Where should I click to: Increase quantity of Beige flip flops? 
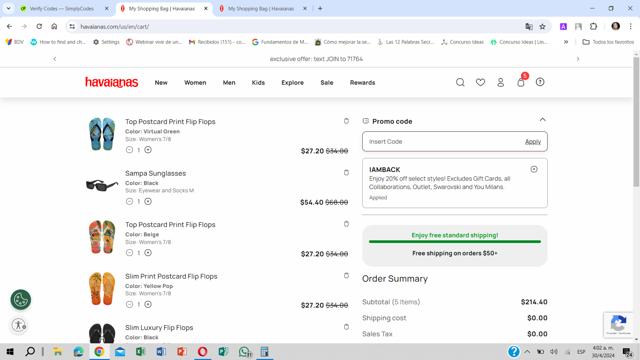pos(148,253)
